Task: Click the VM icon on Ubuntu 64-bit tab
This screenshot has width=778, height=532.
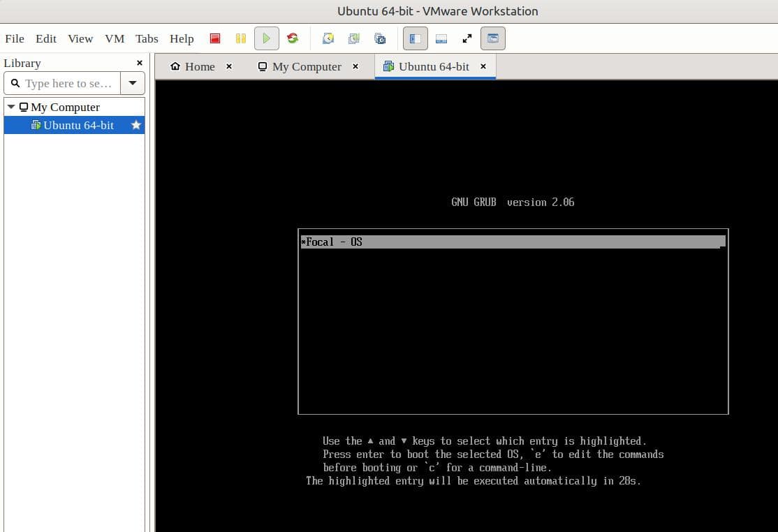Action: 388,66
